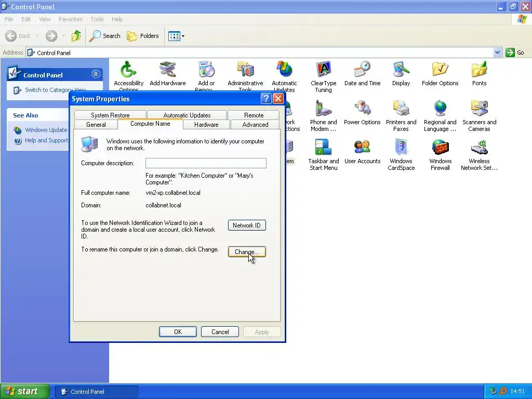This screenshot has width=532, height=399.
Task: Open the File menu
Action: point(9,19)
